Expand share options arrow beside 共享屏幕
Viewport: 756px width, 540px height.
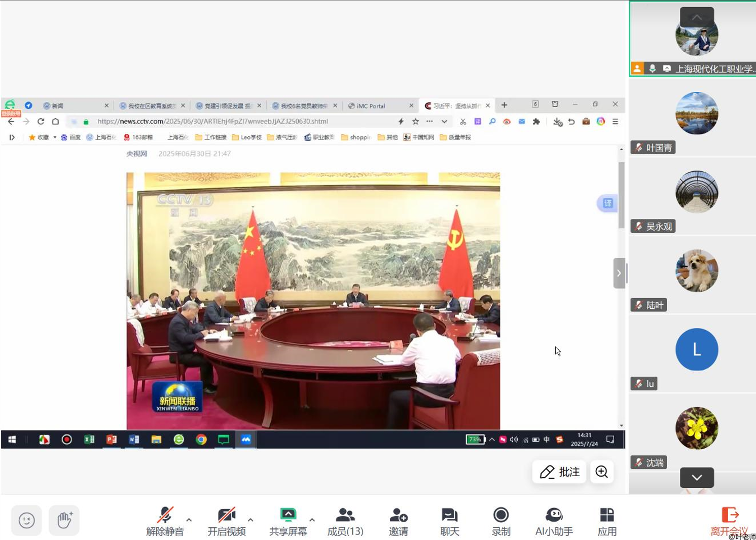(312, 520)
